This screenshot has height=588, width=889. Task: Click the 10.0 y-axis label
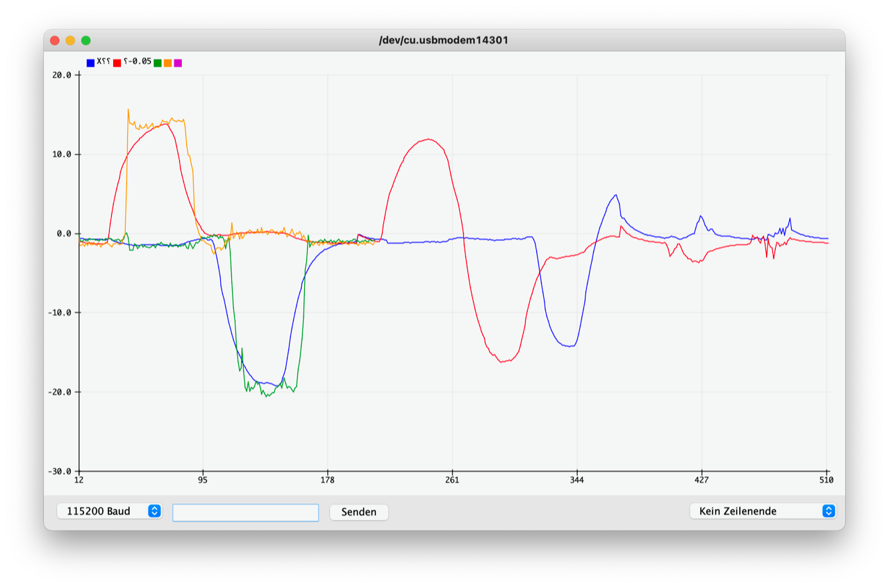[x=63, y=154]
